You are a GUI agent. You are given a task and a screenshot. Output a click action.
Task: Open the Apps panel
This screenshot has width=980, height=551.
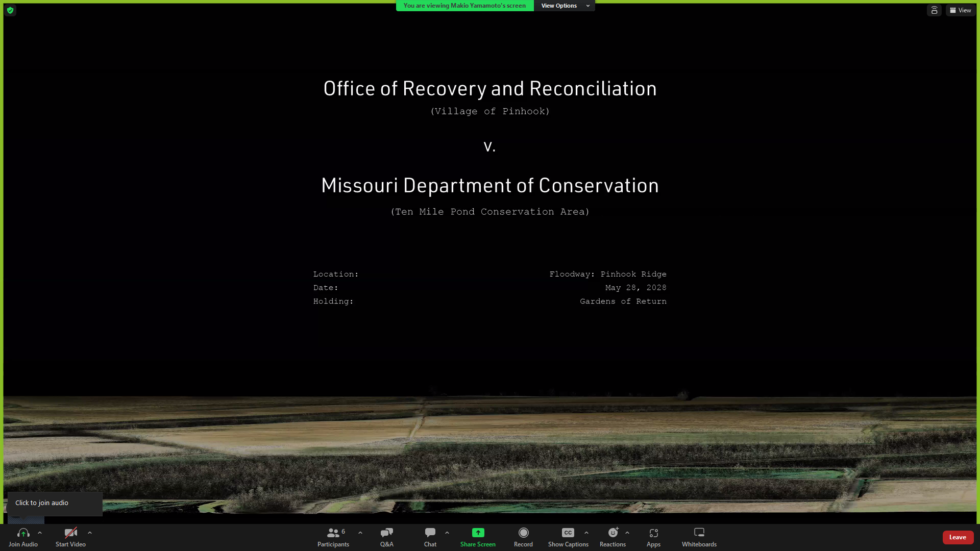(653, 537)
